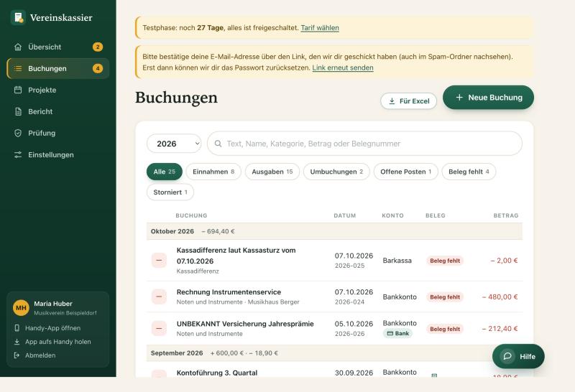Click the calendar icon beside Projekte
Image resolution: width=575 pixels, height=392 pixels.
18,90
